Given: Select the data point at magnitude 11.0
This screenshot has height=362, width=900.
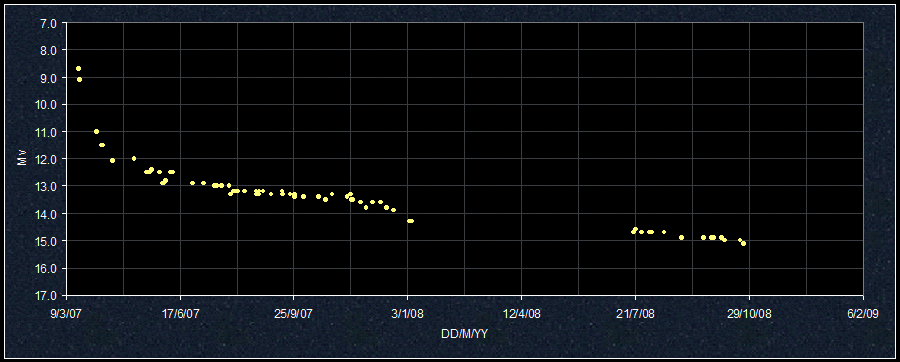Looking at the screenshot, I should coord(96,131).
